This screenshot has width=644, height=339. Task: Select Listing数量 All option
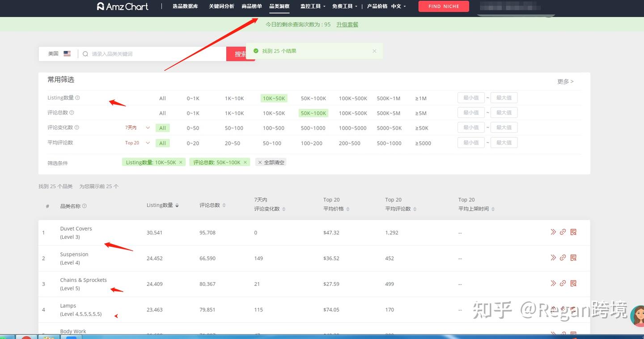[162, 98]
